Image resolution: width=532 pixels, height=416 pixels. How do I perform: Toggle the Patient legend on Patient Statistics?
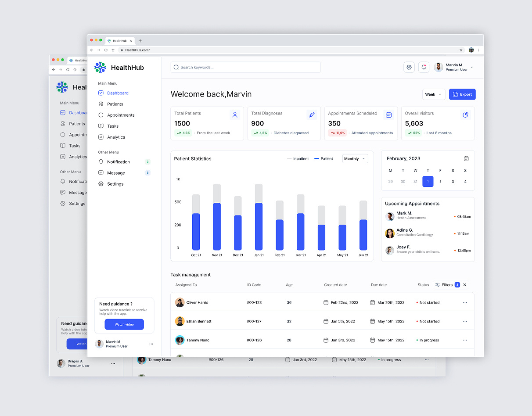324,158
